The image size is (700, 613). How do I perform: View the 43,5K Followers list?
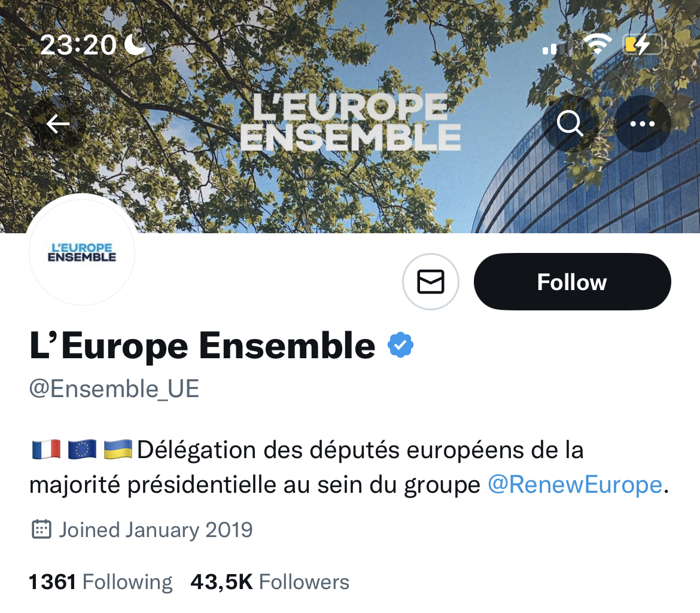click(x=270, y=582)
